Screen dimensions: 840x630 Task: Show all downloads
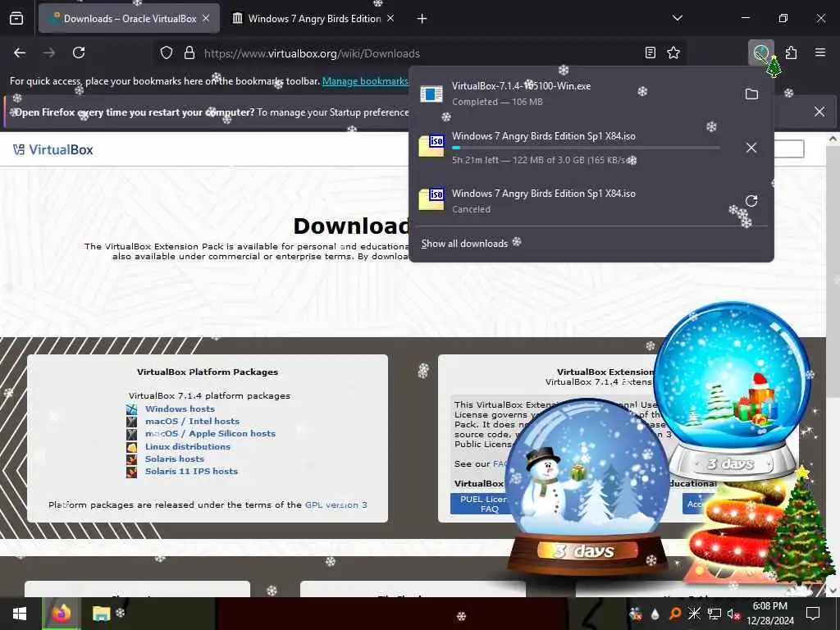[464, 244]
